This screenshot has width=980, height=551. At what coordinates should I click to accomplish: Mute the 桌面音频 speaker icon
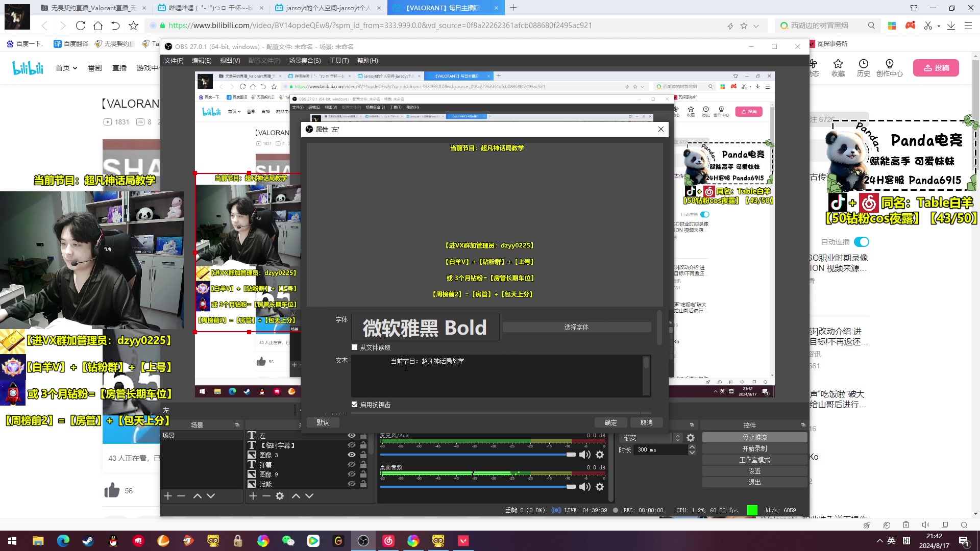[x=585, y=487]
